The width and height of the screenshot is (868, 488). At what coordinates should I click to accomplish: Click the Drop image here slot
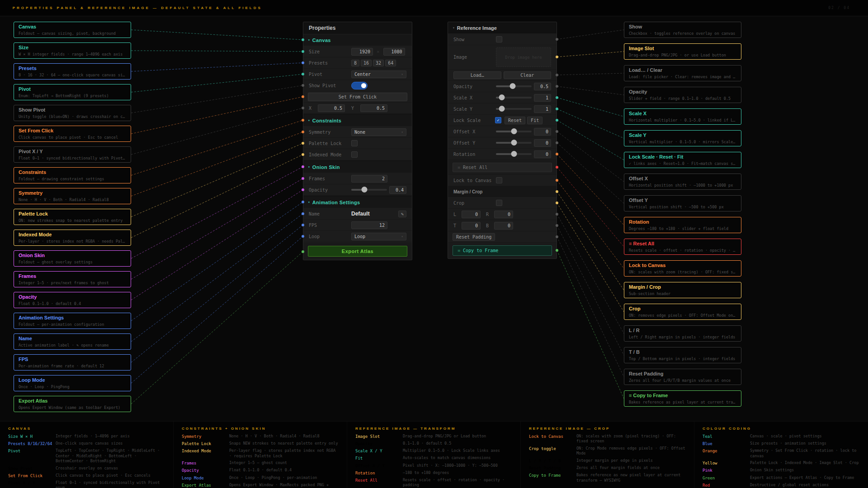pyautogui.click(x=523, y=57)
